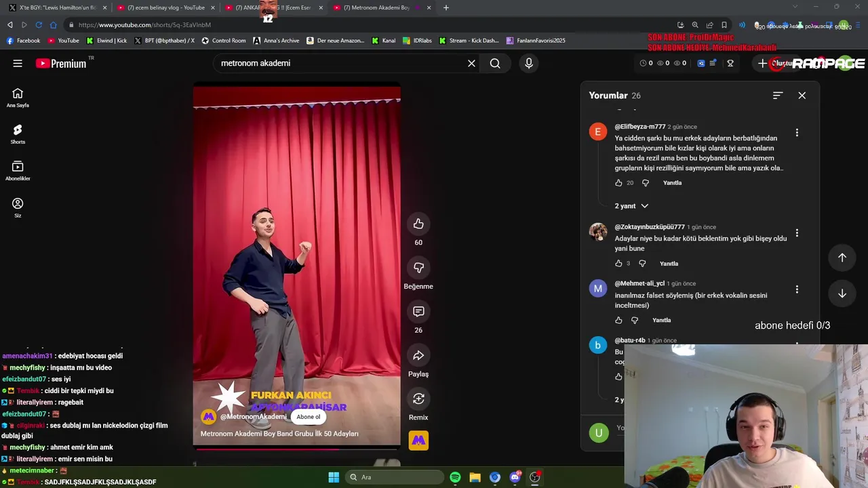
Task: Open the YouTube hamburger guide menu
Action: (18, 63)
